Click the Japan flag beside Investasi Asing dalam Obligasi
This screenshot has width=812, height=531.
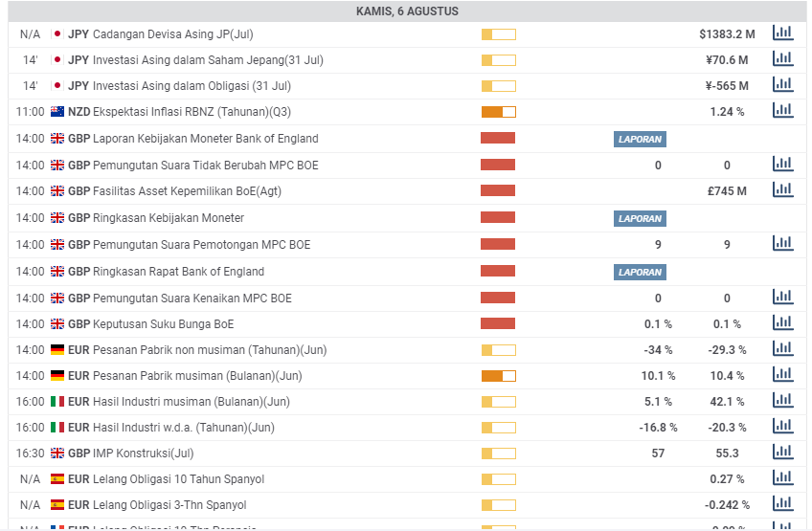click(57, 85)
